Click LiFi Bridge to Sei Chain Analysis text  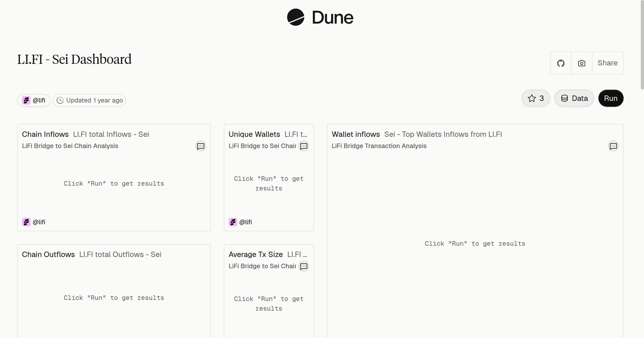click(70, 146)
